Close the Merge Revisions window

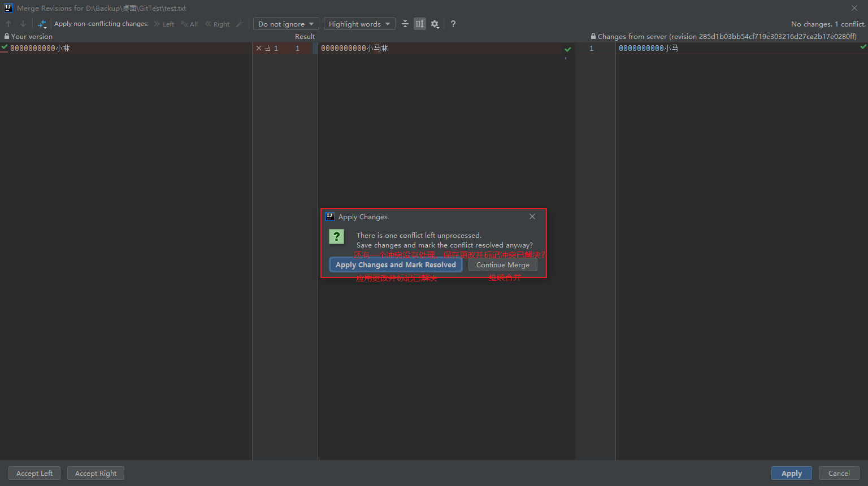tap(854, 8)
